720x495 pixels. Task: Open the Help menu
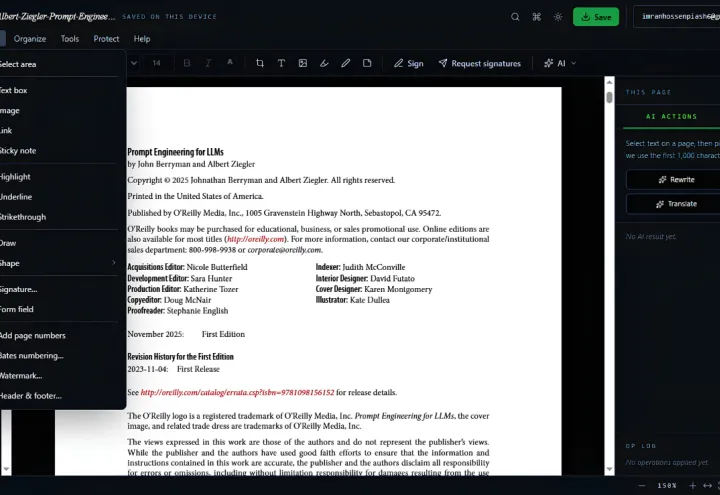[x=142, y=39]
